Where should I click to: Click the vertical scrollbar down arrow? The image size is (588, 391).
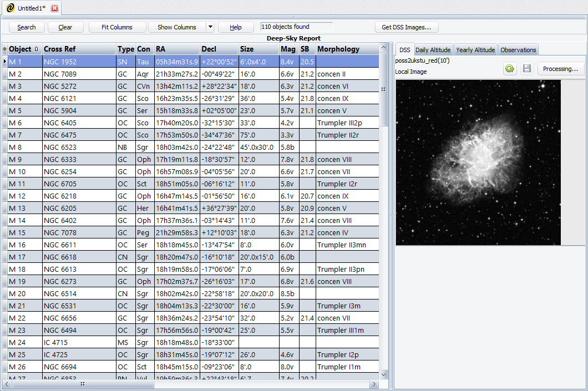(x=384, y=375)
